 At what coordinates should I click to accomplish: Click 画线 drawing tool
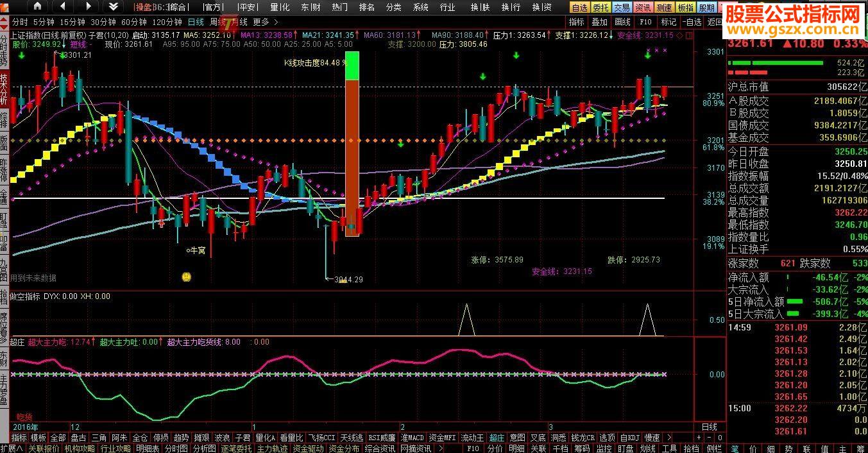pos(622,22)
